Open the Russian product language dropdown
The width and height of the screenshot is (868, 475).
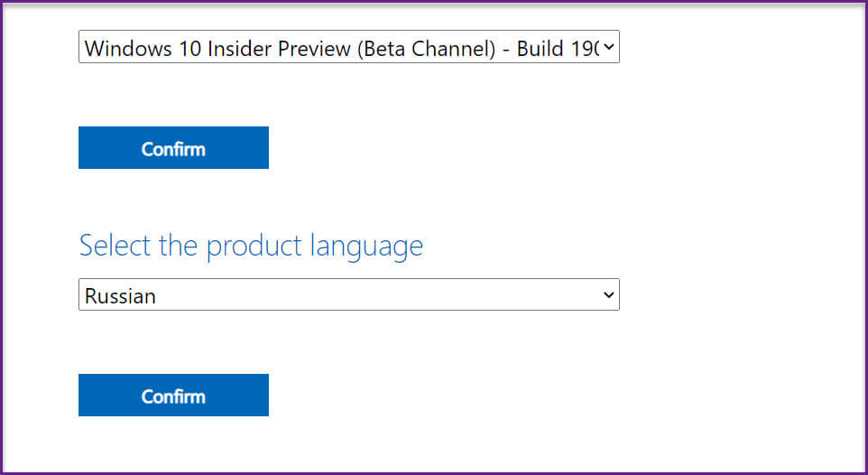[x=349, y=295]
